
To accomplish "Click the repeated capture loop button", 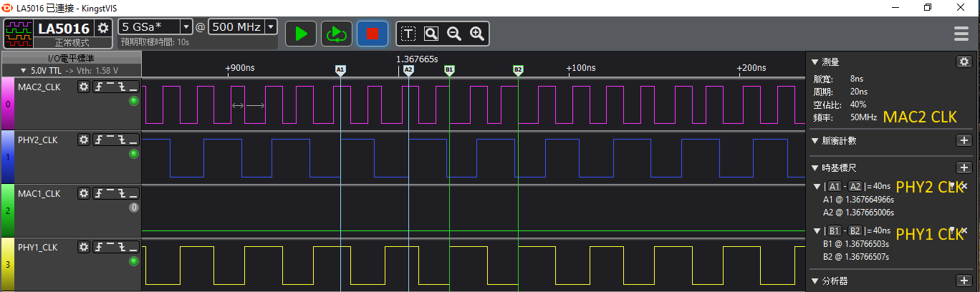I will coord(335,33).
